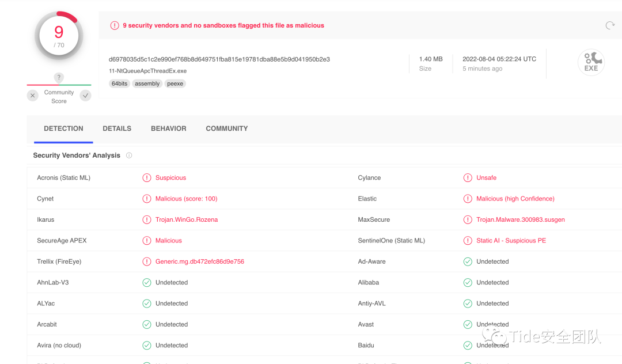Click the community score bar
The height and width of the screenshot is (364, 622).
pos(59,85)
